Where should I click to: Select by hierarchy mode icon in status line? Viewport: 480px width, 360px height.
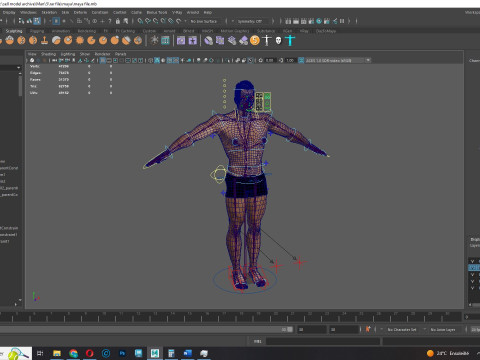click(21, 21)
